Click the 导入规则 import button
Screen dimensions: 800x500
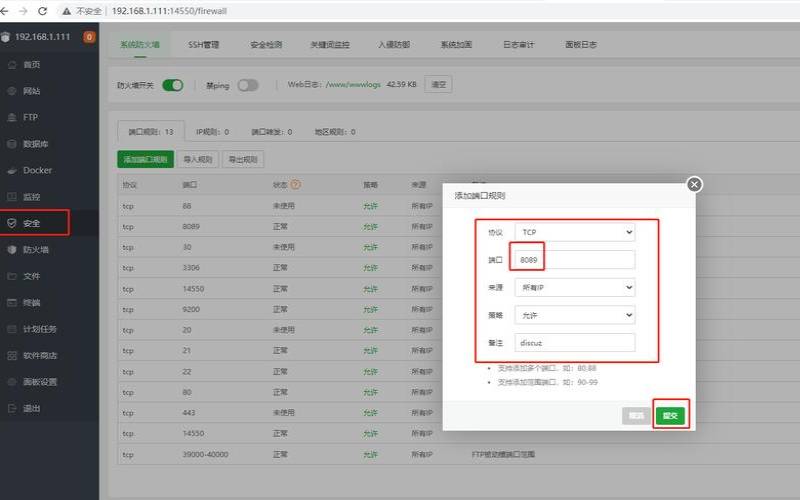[198, 159]
